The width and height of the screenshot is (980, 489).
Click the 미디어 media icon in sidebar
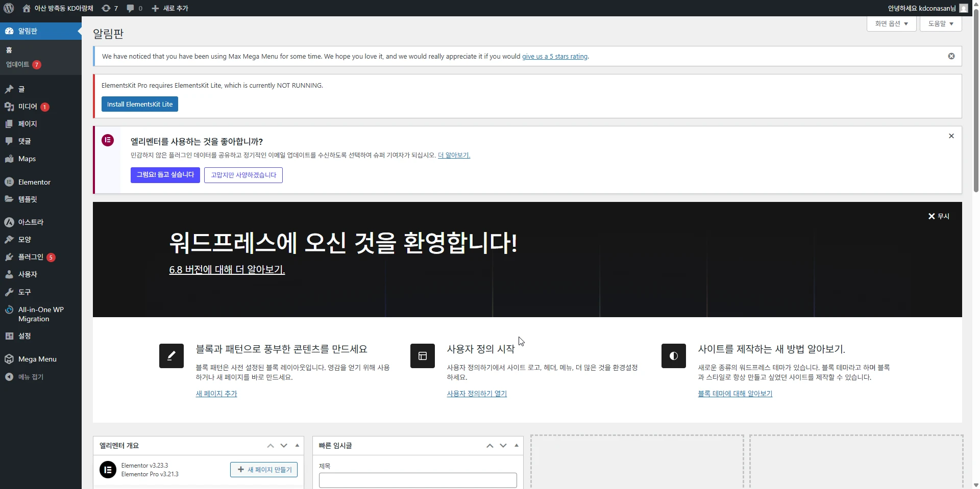click(x=9, y=107)
